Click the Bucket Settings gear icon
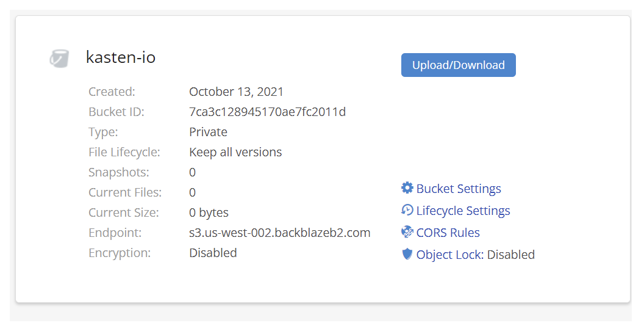 click(x=407, y=187)
